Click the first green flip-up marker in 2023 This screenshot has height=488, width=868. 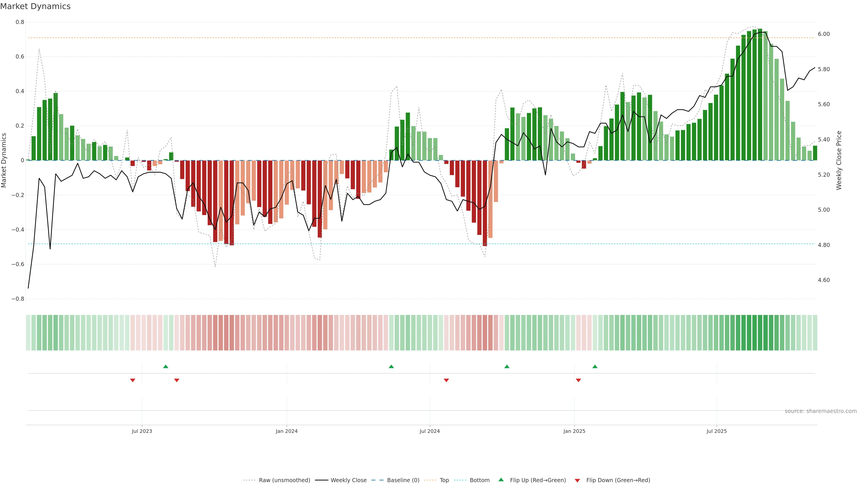165,366
